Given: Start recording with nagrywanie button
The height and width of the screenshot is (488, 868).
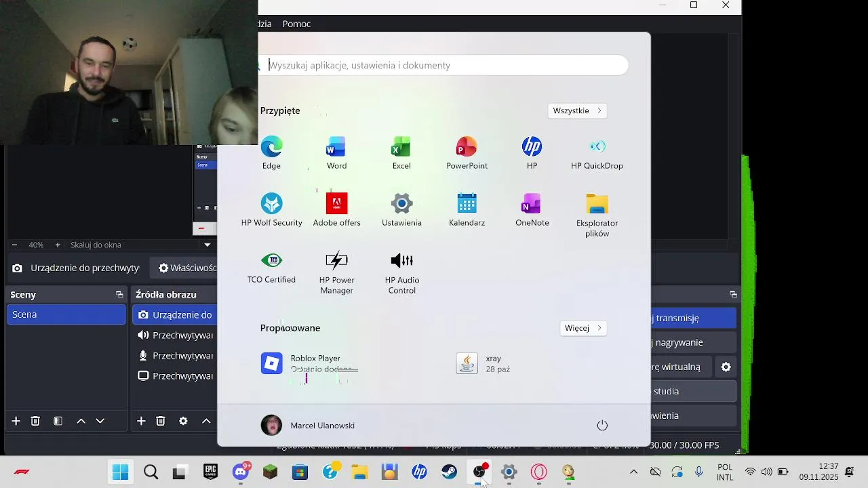Looking at the screenshot, I should pos(693,342).
